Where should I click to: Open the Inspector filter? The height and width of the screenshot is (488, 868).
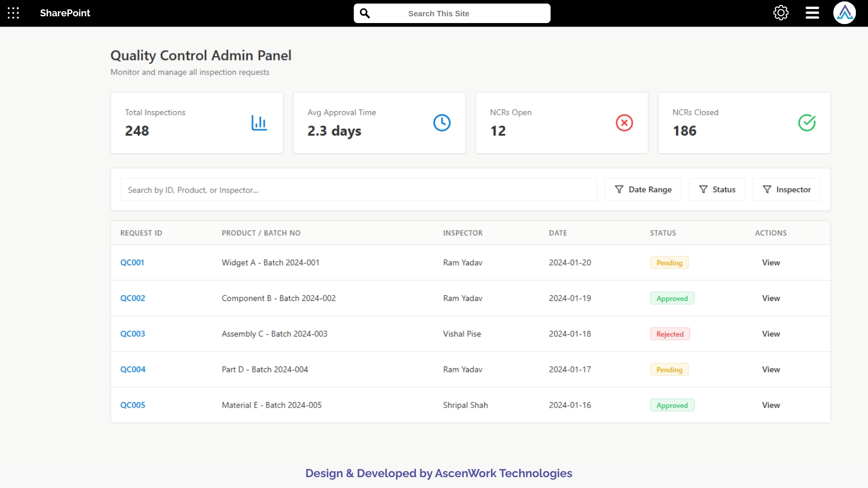point(787,189)
